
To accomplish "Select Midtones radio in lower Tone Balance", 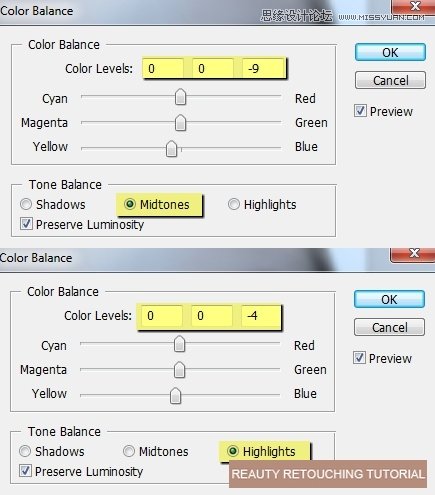I will 129,451.
